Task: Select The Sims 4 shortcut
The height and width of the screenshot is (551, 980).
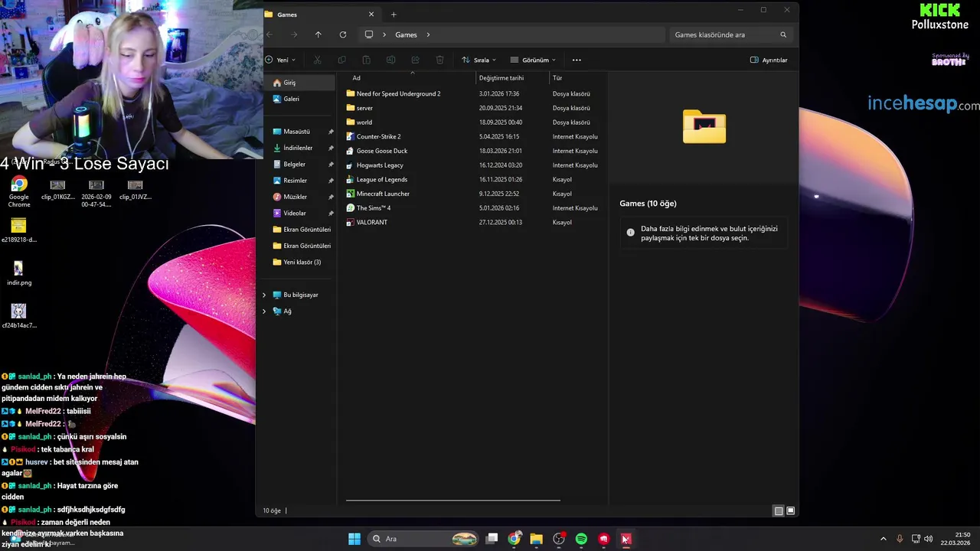Action: click(473, 208)
